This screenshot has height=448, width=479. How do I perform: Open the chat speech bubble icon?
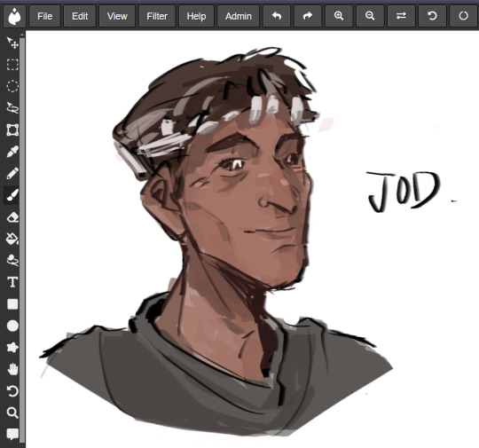tap(12, 434)
